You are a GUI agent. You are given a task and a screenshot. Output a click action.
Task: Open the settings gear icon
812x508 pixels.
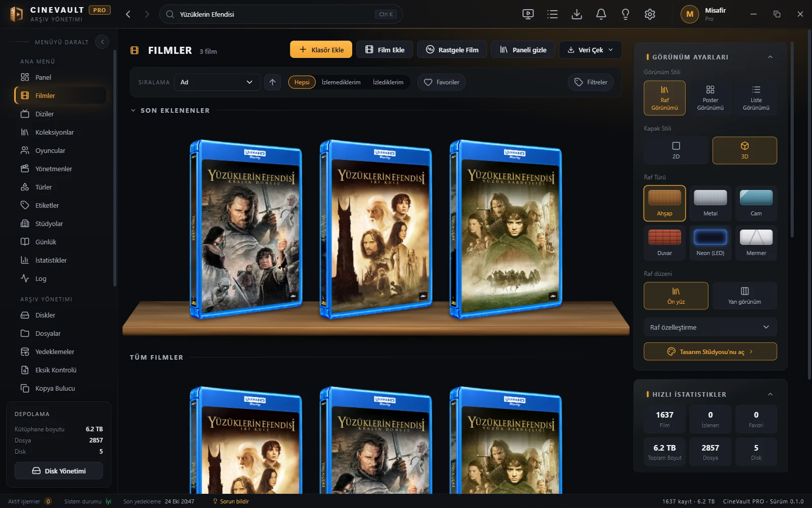point(650,14)
